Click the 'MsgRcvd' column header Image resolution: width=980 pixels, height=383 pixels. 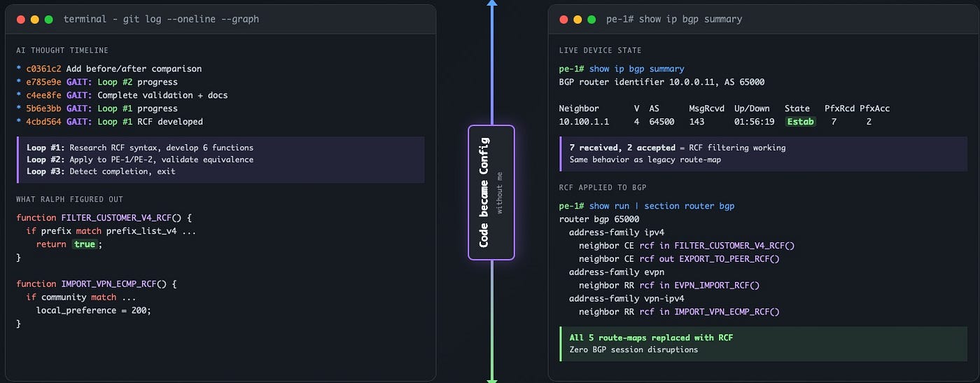pos(706,109)
